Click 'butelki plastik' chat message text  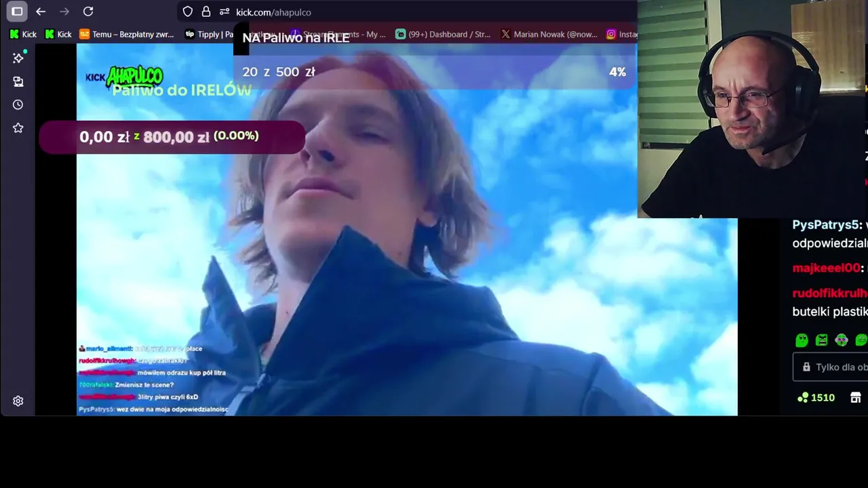[830, 312]
